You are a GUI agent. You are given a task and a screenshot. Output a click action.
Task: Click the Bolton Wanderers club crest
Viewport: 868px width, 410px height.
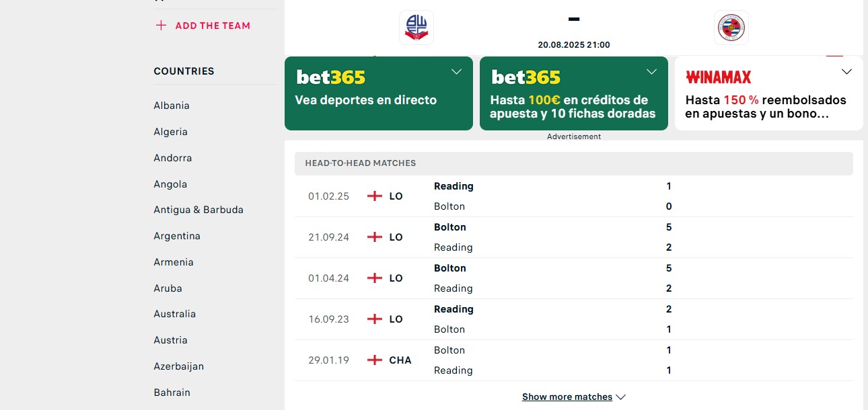pyautogui.click(x=417, y=28)
